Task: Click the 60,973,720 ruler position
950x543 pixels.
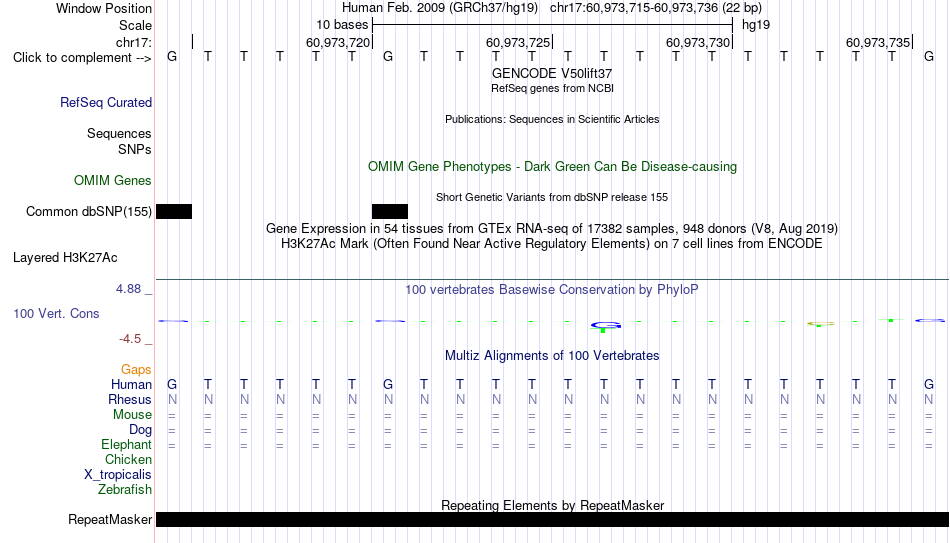Action: [338, 42]
